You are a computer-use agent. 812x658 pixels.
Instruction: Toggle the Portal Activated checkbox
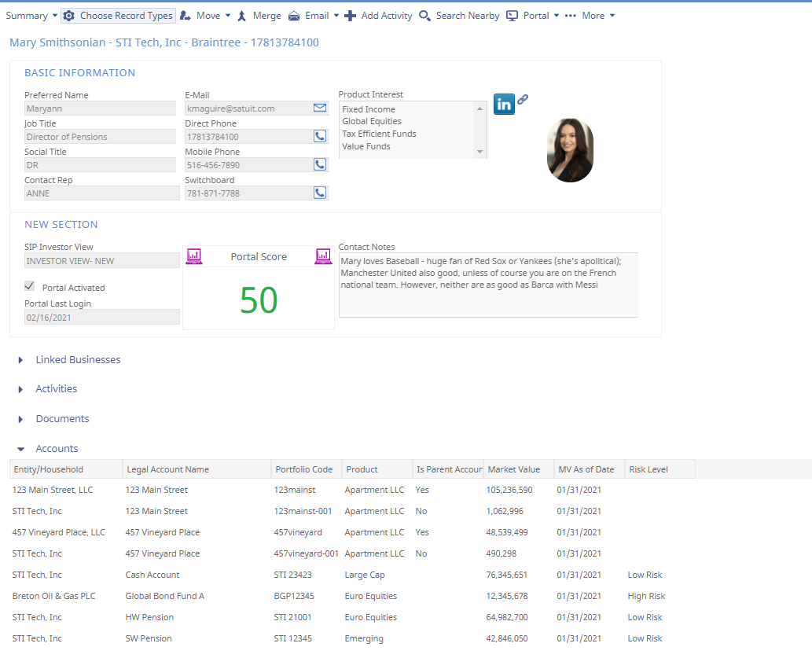point(30,286)
